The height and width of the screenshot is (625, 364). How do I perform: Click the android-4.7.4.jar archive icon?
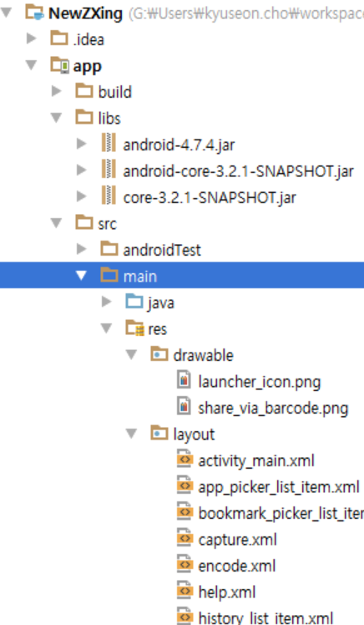(109, 143)
